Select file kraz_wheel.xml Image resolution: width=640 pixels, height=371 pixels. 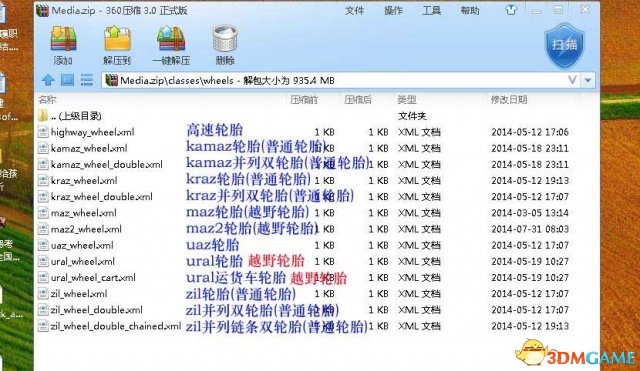[x=84, y=180]
